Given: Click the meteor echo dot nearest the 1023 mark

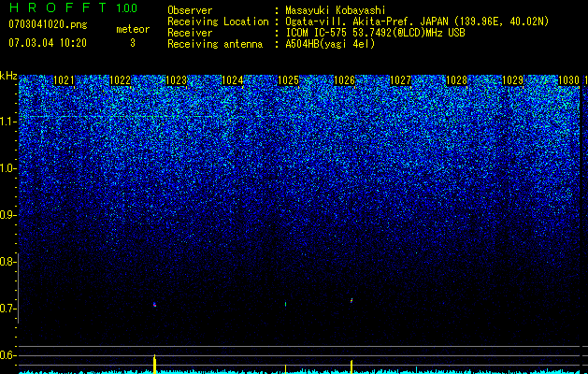Looking at the screenshot, I should pyautogui.click(x=154, y=305).
